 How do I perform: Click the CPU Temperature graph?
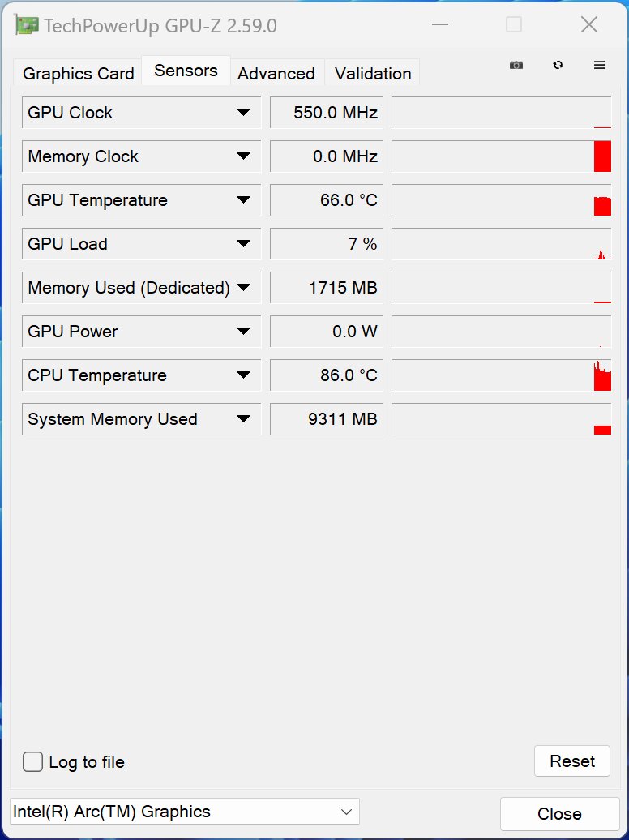[x=502, y=375]
